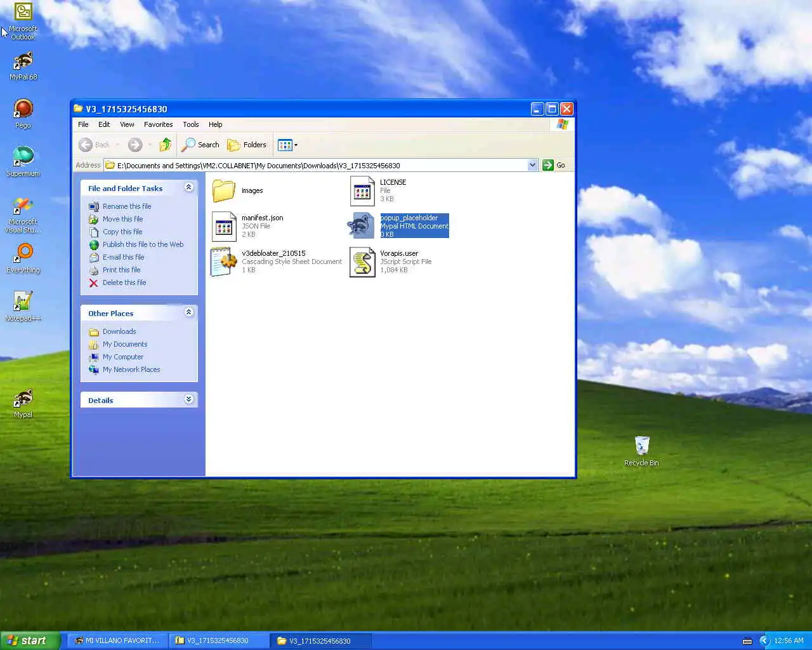Click Delete this file

point(124,282)
